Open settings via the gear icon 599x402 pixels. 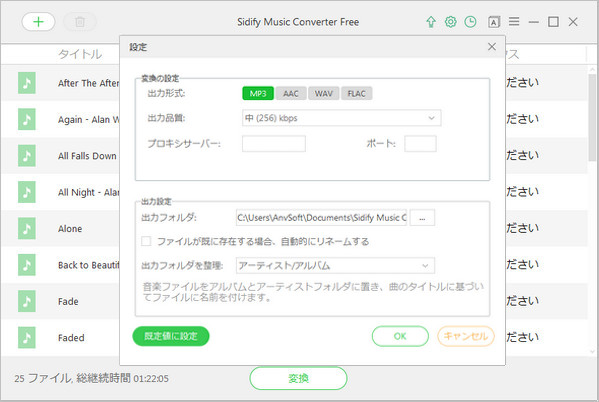click(451, 22)
